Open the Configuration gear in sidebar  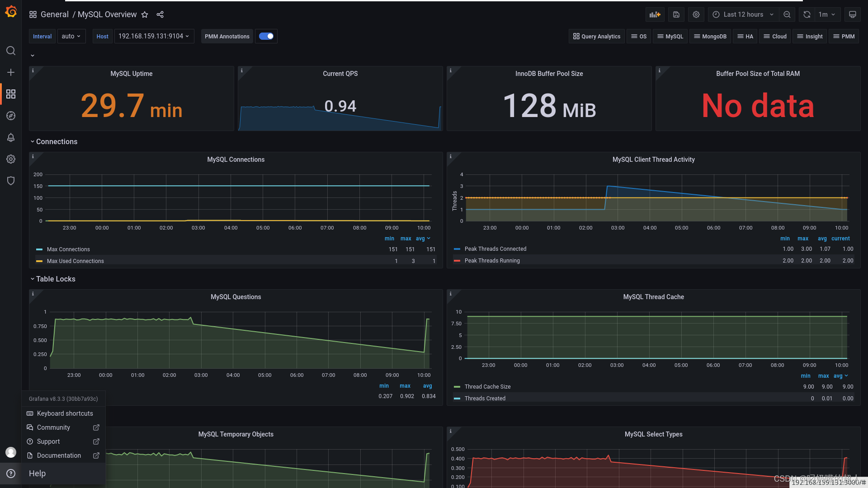(11, 159)
